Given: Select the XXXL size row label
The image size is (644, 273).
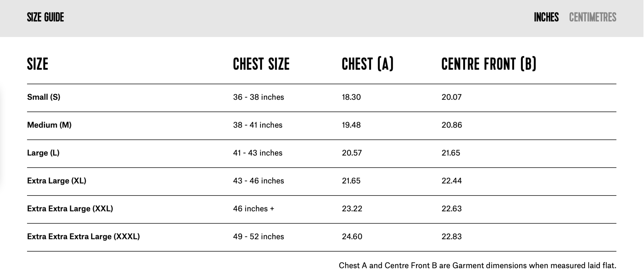Looking at the screenshot, I should [x=83, y=236].
